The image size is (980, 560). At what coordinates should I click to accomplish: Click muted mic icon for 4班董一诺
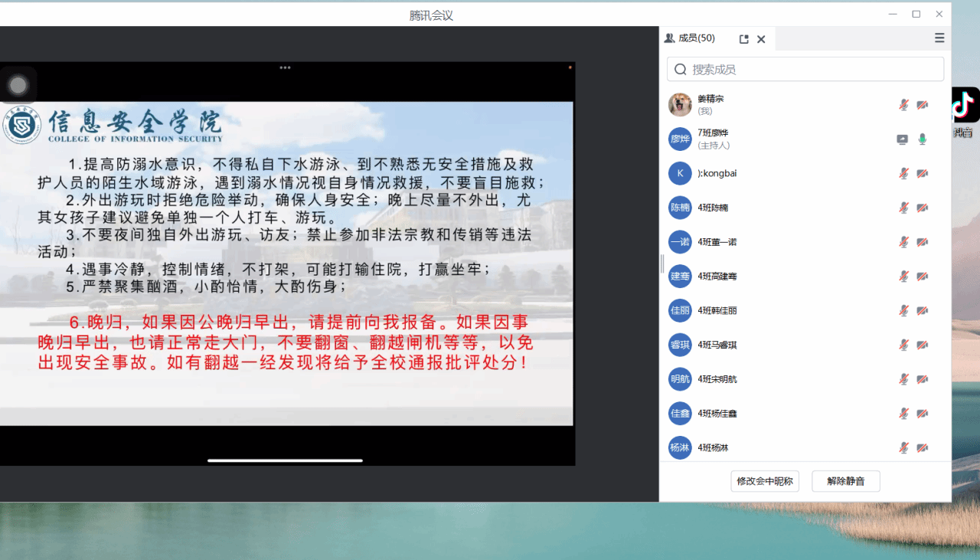pyautogui.click(x=903, y=242)
